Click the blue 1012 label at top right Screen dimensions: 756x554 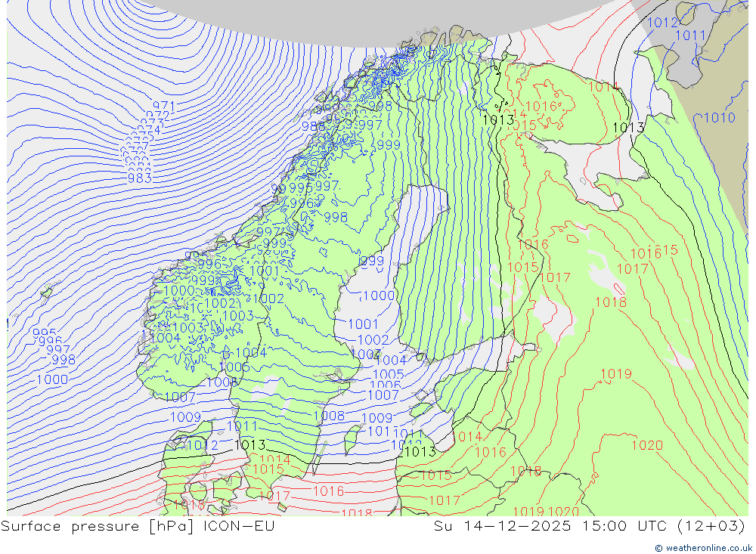pyautogui.click(x=662, y=22)
